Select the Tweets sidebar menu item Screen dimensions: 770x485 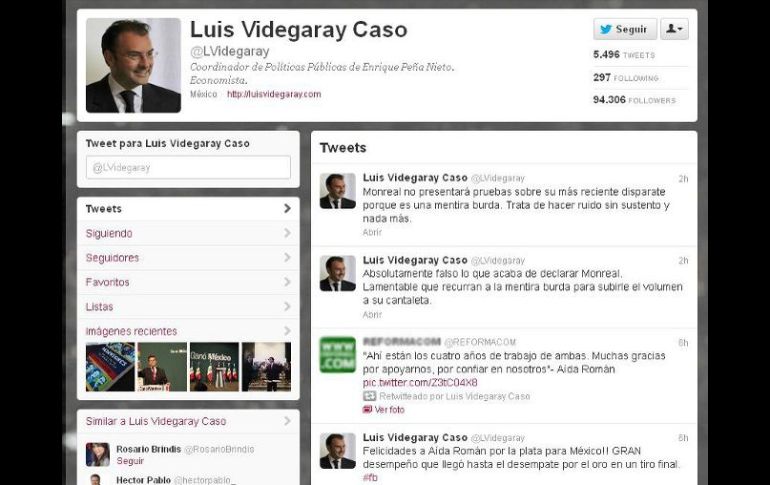point(188,209)
